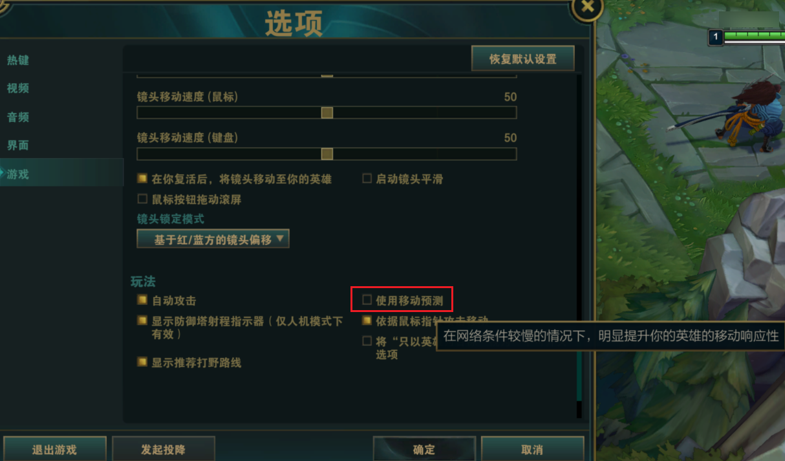Open 镜头锁定模式 dropdown menu
785x461 pixels.
[213, 239]
